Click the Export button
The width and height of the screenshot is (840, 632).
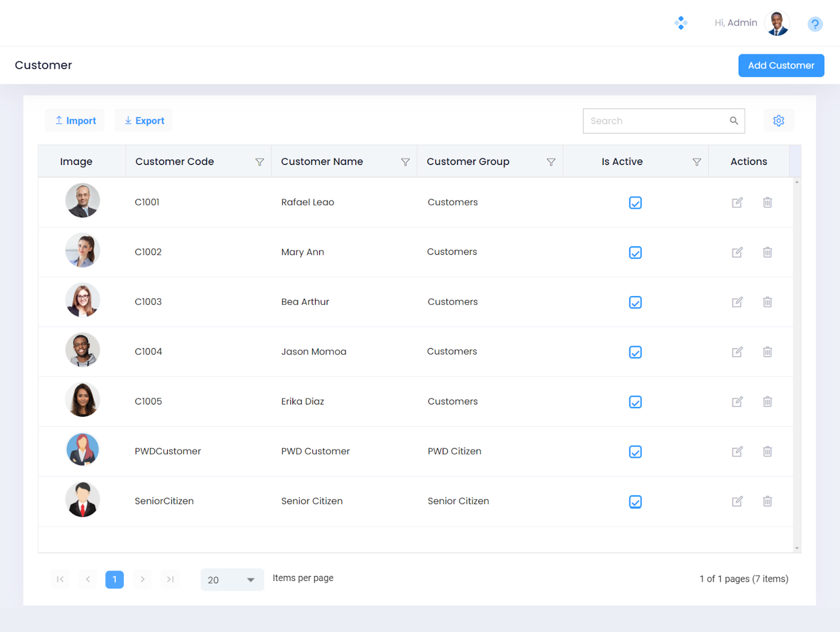(144, 121)
